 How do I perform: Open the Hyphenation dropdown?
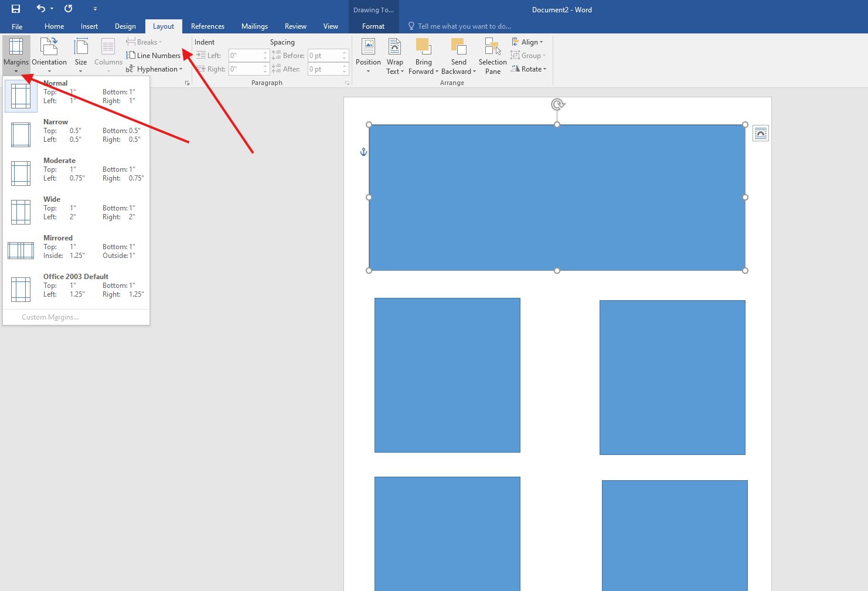[x=154, y=69]
